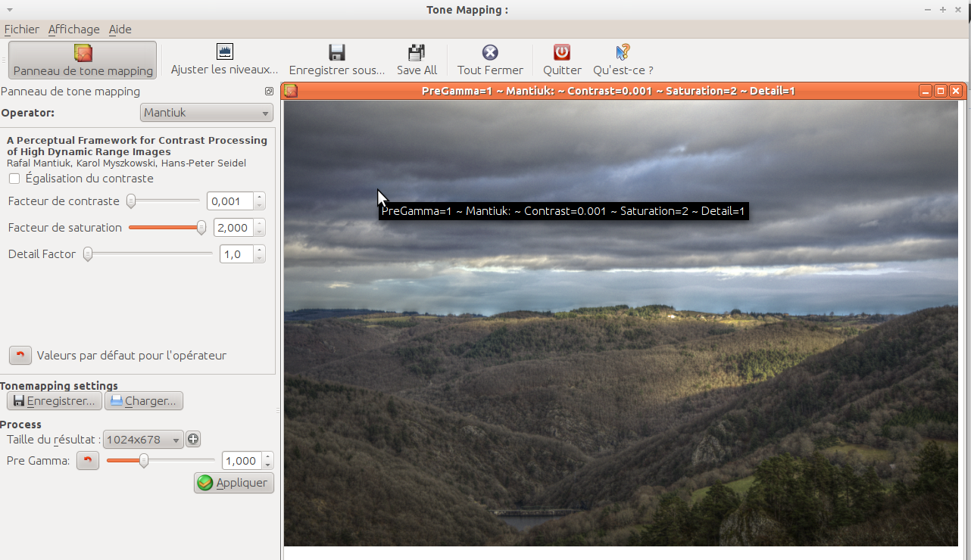
Task: Activate Qu'est-ce help icon
Action: (x=623, y=51)
